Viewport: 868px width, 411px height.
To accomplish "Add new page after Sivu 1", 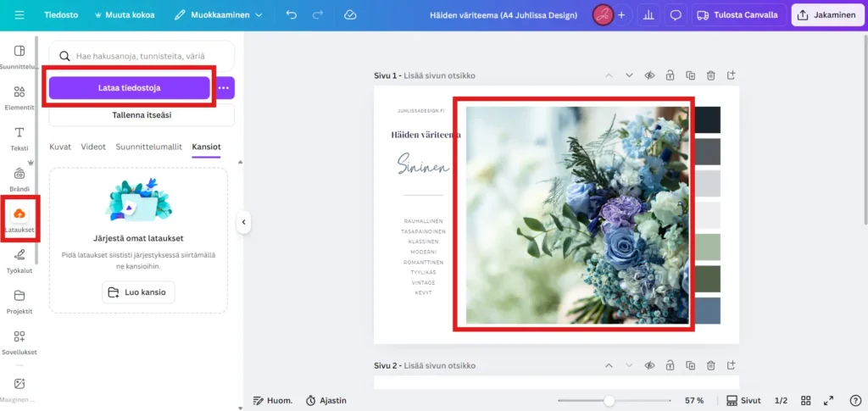I will tap(732, 75).
